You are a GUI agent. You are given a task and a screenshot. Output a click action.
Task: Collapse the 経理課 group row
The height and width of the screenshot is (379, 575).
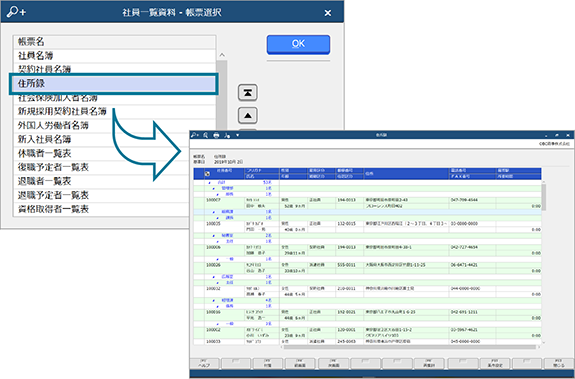(x=214, y=301)
